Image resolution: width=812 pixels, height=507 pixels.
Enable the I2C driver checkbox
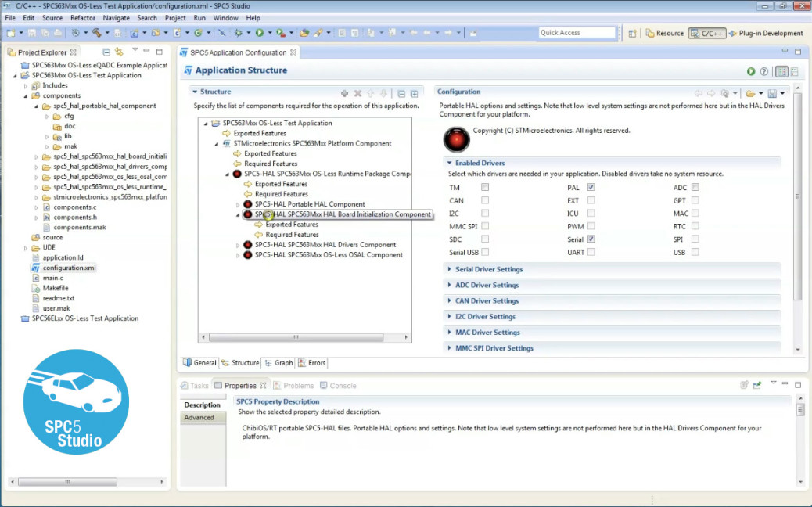pyautogui.click(x=485, y=213)
